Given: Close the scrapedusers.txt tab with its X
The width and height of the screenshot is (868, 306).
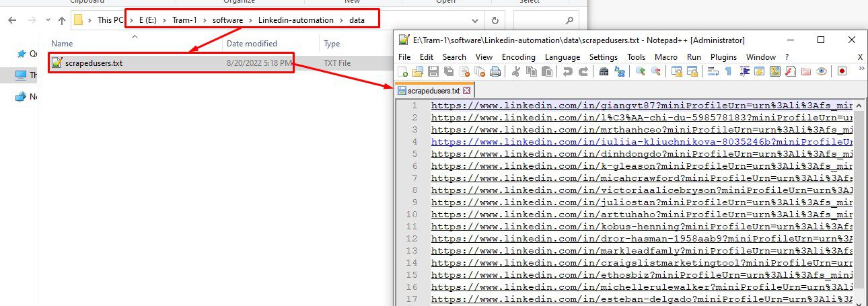Looking at the screenshot, I should [467, 90].
